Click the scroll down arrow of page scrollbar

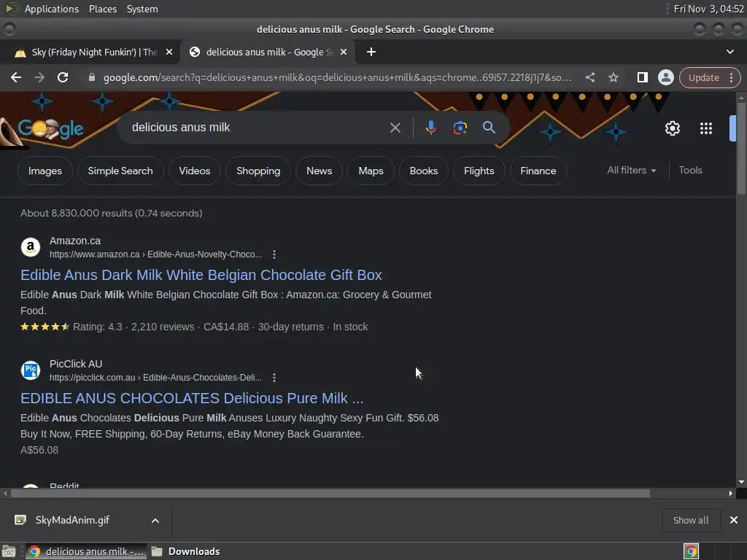tap(741, 482)
